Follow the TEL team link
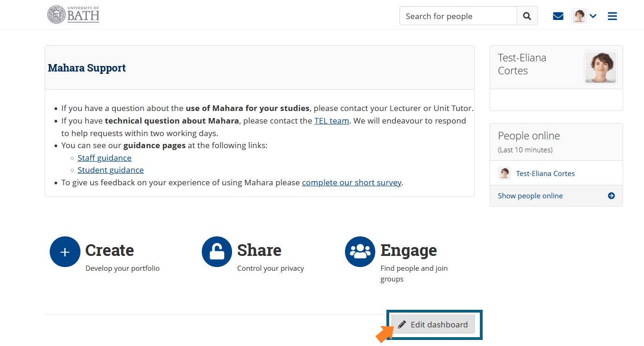 [x=331, y=120]
